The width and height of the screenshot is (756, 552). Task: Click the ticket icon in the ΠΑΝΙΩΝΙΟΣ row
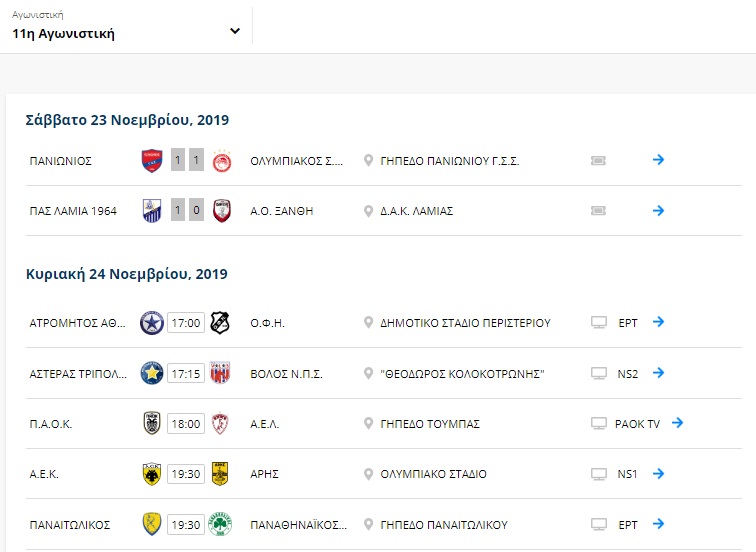click(x=598, y=161)
